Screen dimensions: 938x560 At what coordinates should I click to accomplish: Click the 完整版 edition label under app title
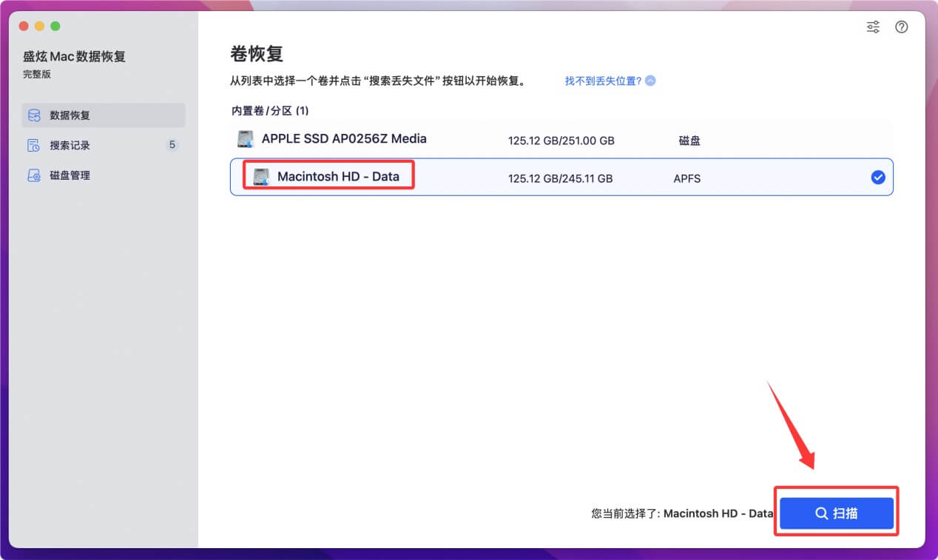37,74
